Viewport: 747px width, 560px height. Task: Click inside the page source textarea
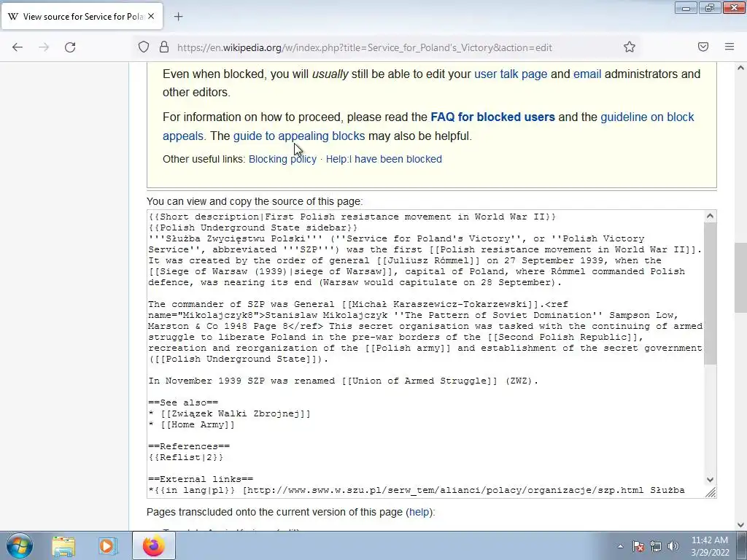425,354
